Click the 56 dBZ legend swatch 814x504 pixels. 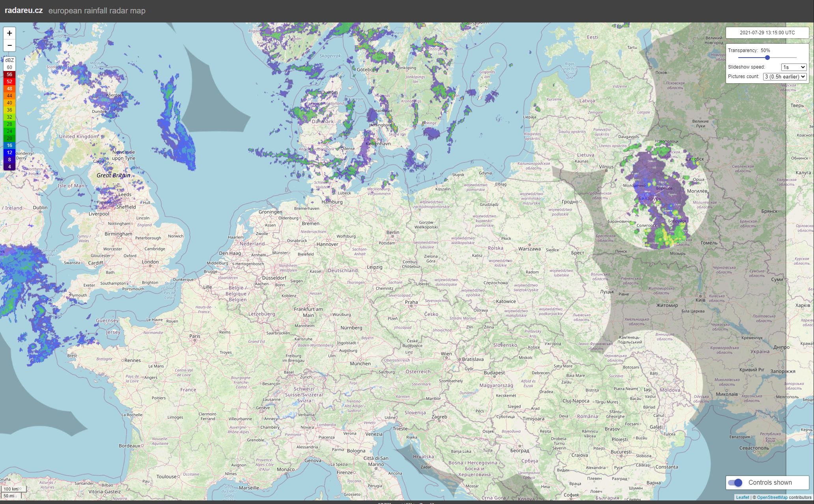[x=9, y=75]
